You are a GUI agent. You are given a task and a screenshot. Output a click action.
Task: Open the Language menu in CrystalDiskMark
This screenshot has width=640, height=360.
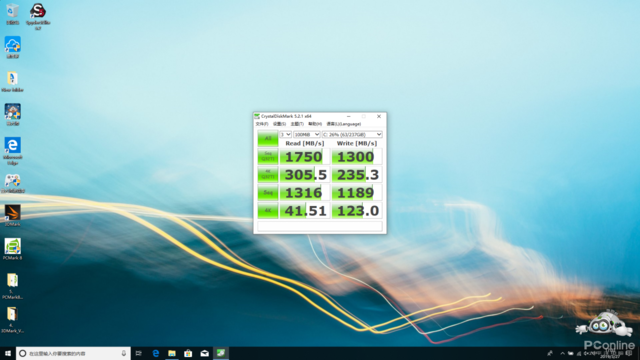coord(344,124)
